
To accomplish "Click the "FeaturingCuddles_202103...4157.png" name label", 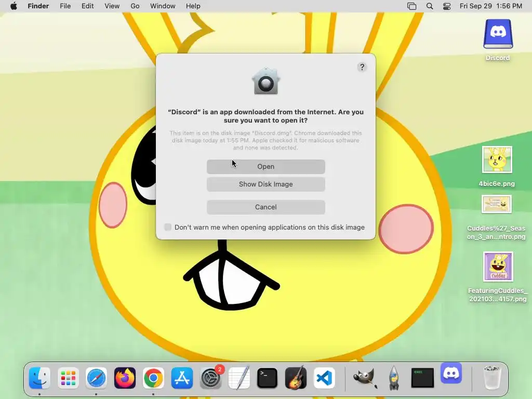I will coord(498,295).
